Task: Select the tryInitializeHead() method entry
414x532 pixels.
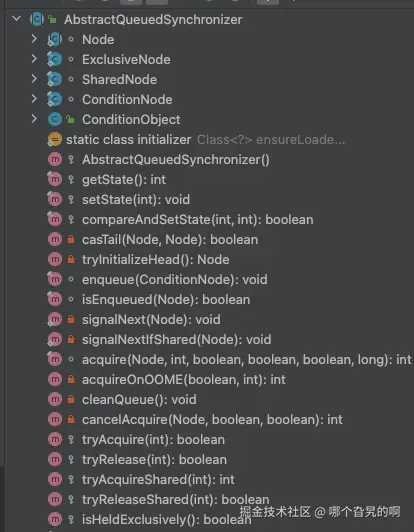Action: pyautogui.click(x=155, y=260)
